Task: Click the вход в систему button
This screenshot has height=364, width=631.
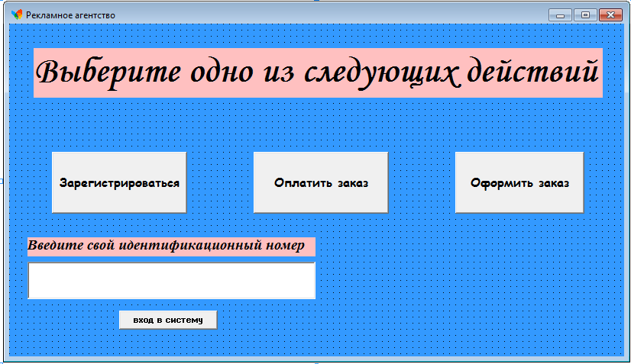Action: 168,320
